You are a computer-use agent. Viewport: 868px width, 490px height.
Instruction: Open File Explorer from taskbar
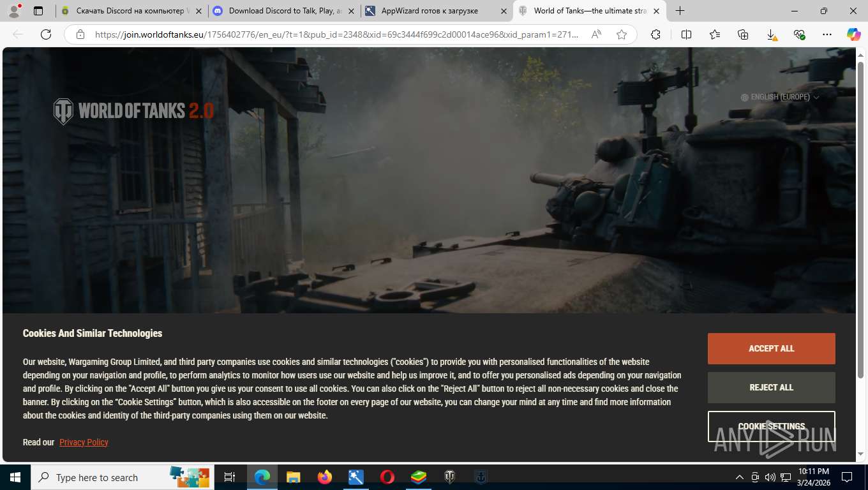[293, 477]
